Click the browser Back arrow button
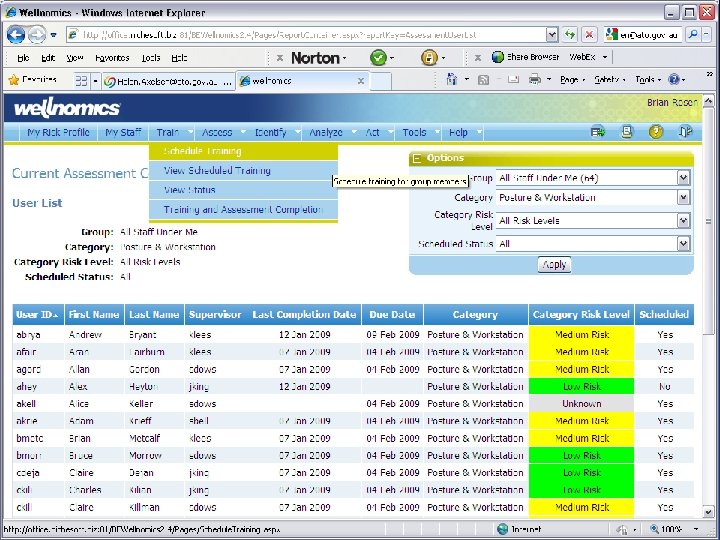720x540 pixels. coord(16,34)
